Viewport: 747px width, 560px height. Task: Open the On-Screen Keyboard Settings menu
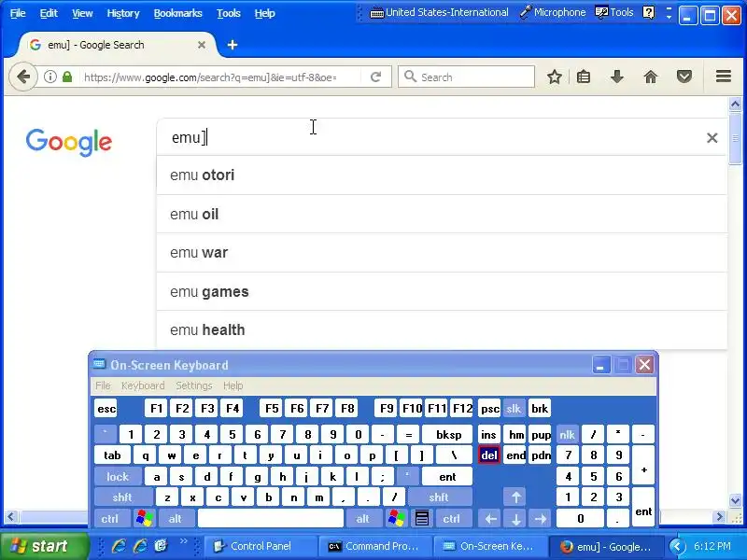pyautogui.click(x=194, y=385)
